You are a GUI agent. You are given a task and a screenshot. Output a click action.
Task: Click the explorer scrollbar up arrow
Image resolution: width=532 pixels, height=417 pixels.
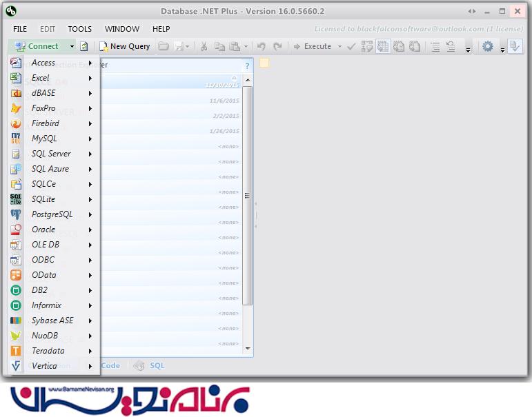point(248,80)
